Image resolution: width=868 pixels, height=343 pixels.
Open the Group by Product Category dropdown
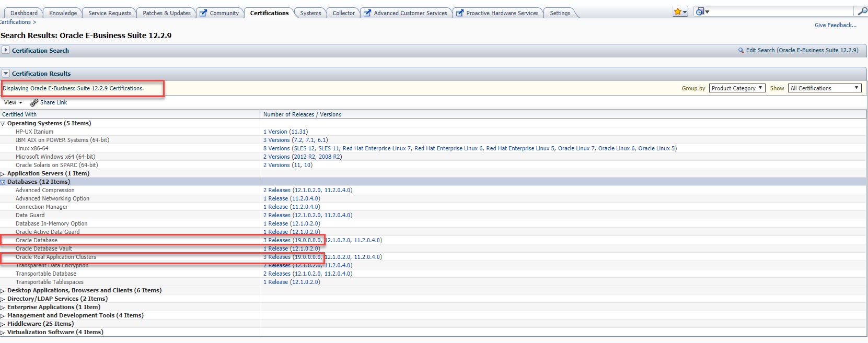(737, 88)
